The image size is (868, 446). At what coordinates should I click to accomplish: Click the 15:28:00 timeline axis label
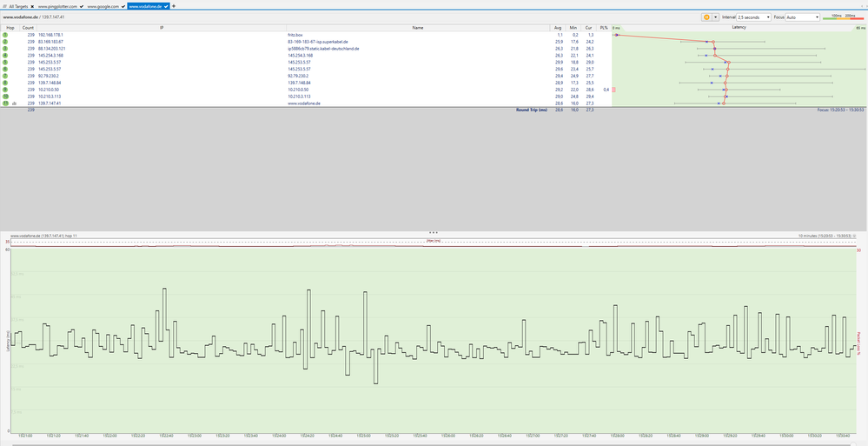click(617, 436)
